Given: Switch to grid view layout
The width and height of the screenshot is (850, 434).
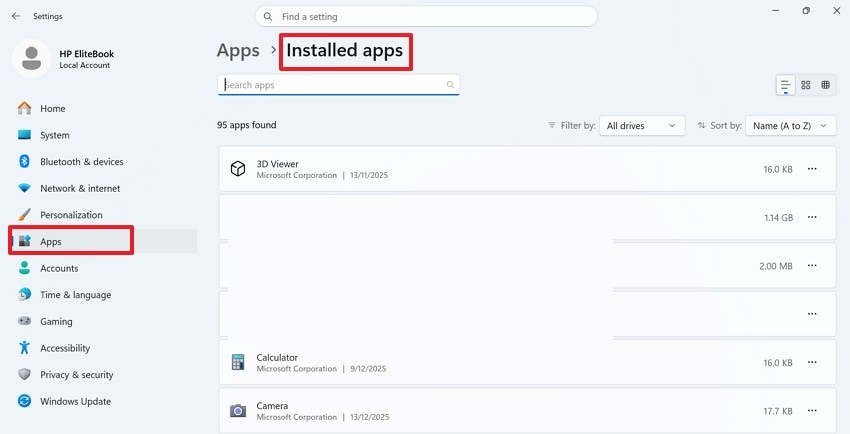Looking at the screenshot, I should coord(806,85).
